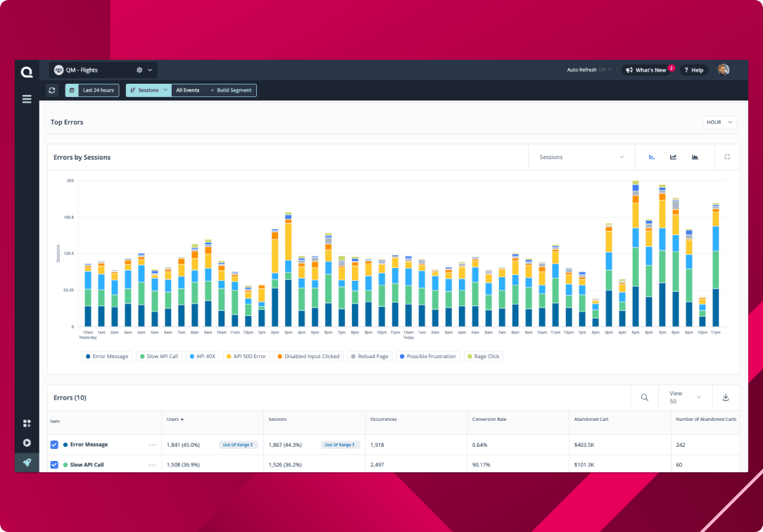The height and width of the screenshot is (532, 763).
Task: Download the Errors table data
Action: point(726,398)
